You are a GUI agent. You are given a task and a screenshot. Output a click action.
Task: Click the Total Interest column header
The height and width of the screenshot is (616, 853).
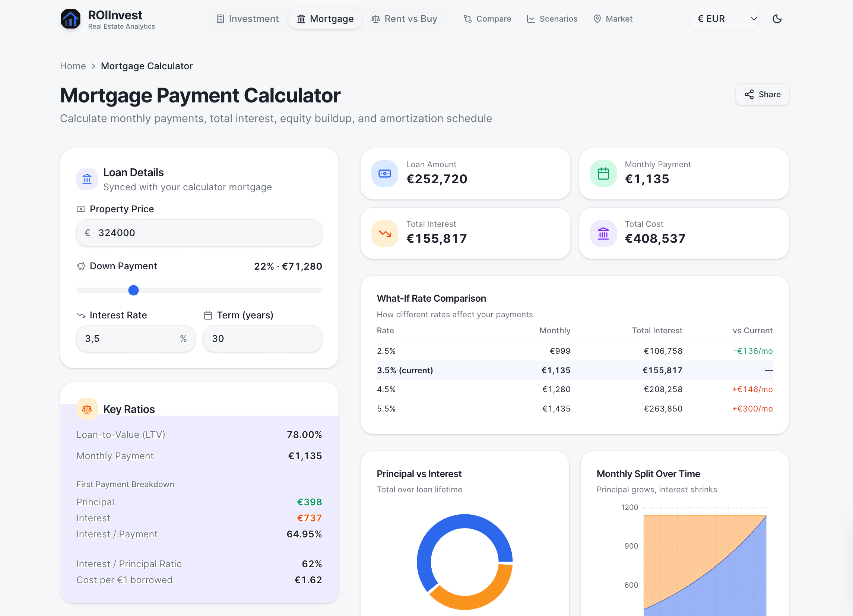pyautogui.click(x=657, y=331)
